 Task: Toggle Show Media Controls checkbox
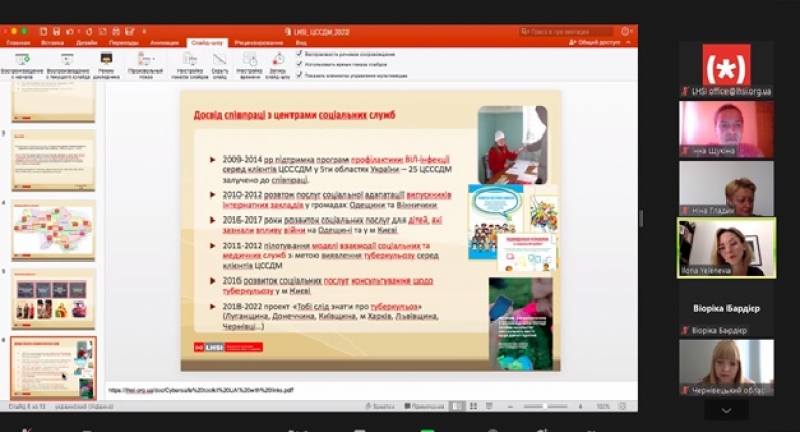[300, 75]
